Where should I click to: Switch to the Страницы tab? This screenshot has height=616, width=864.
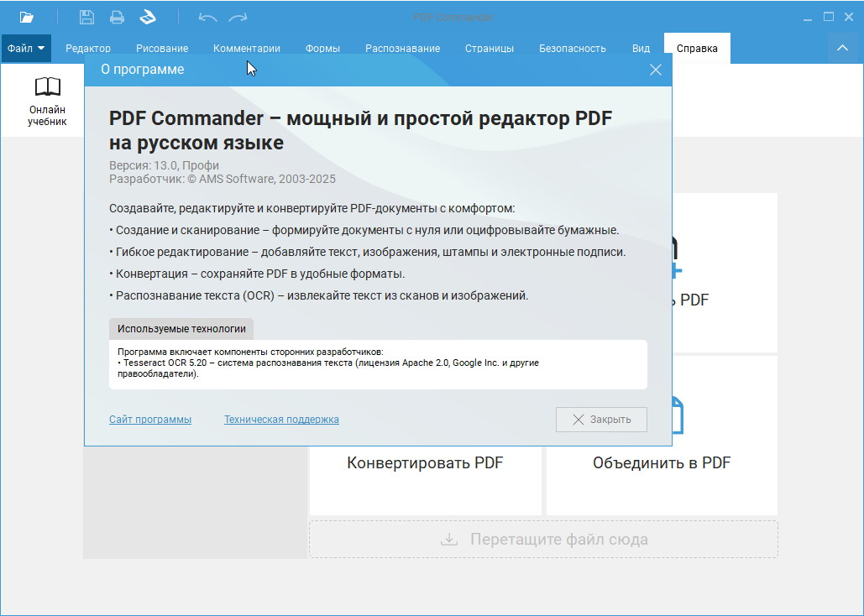pyautogui.click(x=490, y=49)
